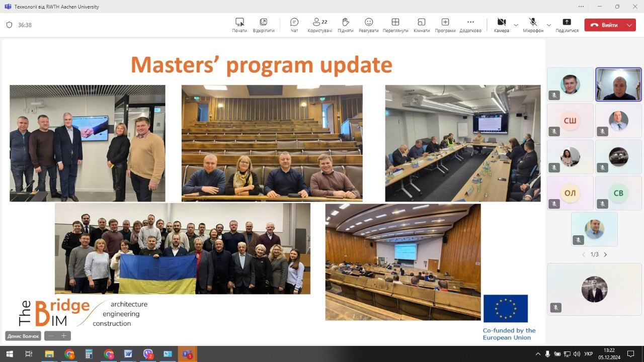The height and width of the screenshot is (362, 644).
Task: Open the Чат panel
Action: (294, 25)
